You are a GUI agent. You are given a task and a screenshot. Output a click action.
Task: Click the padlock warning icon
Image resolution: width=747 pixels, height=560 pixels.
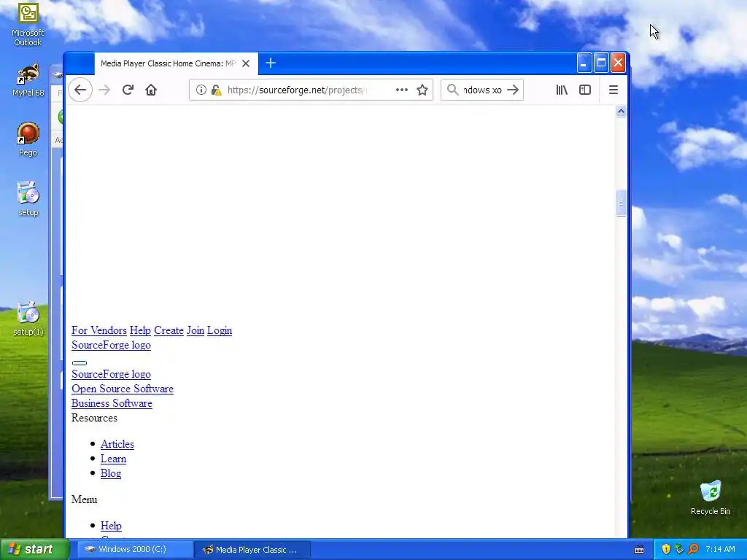216,90
